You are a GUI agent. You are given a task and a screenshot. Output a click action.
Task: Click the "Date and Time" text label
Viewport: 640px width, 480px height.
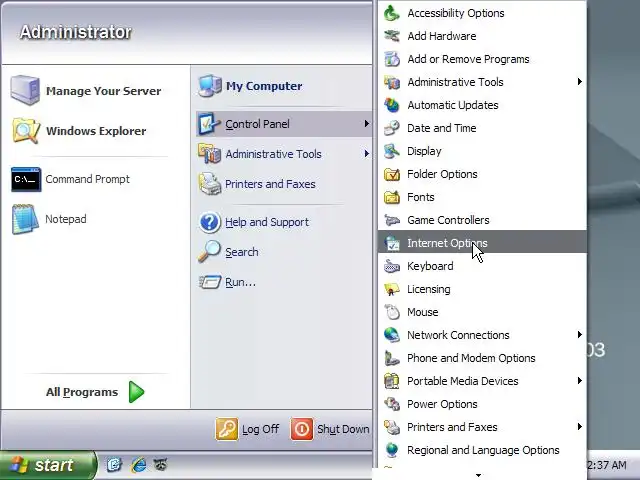click(x=442, y=128)
